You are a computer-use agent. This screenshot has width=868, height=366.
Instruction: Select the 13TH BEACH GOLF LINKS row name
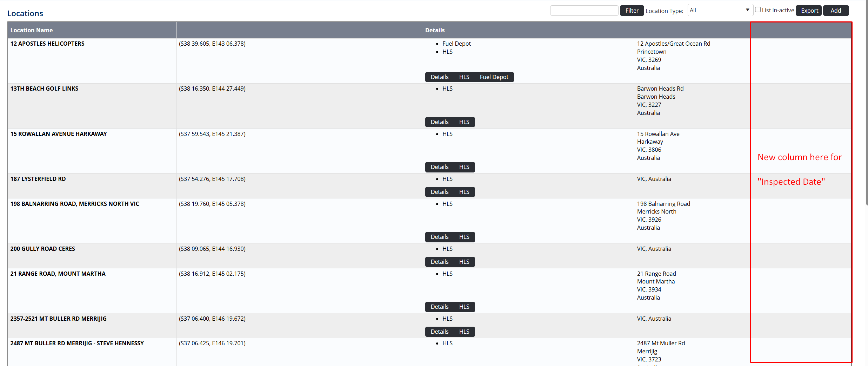pyautogui.click(x=44, y=89)
